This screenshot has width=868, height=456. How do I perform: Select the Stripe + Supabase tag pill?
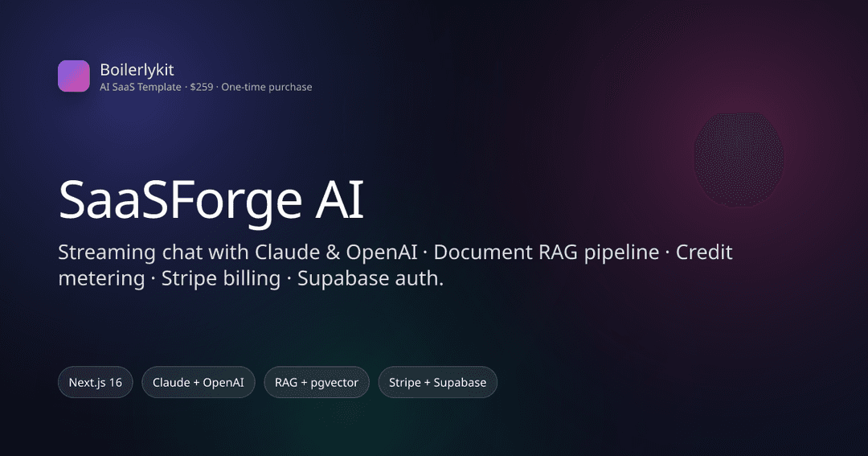[x=437, y=382]
